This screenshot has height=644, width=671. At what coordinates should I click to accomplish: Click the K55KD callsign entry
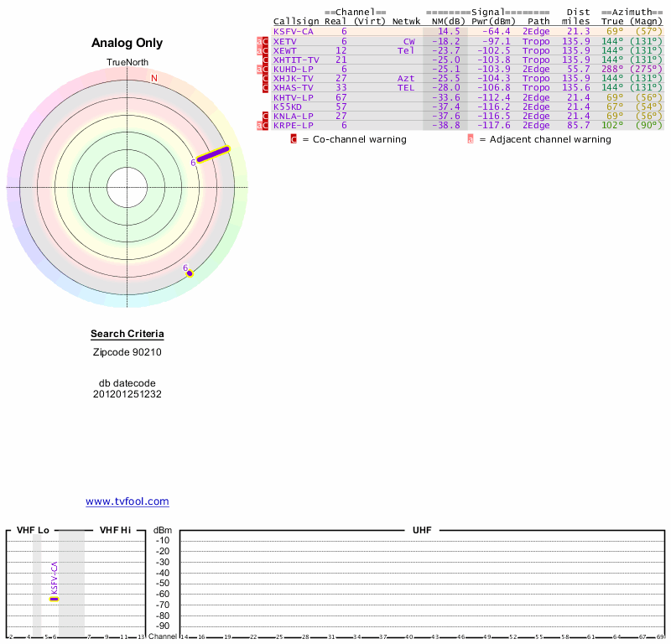pyautogui.click(x=288, y=106)
